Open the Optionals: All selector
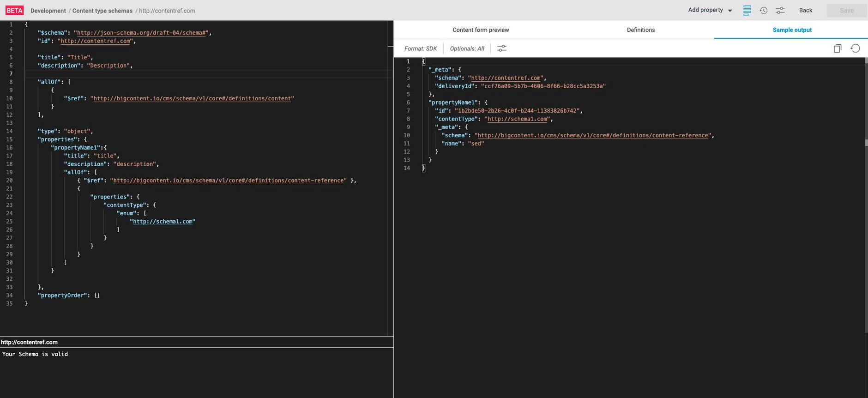Image resolution: width=868 pixels, height=398 pixels. click(x=467, y=48)
